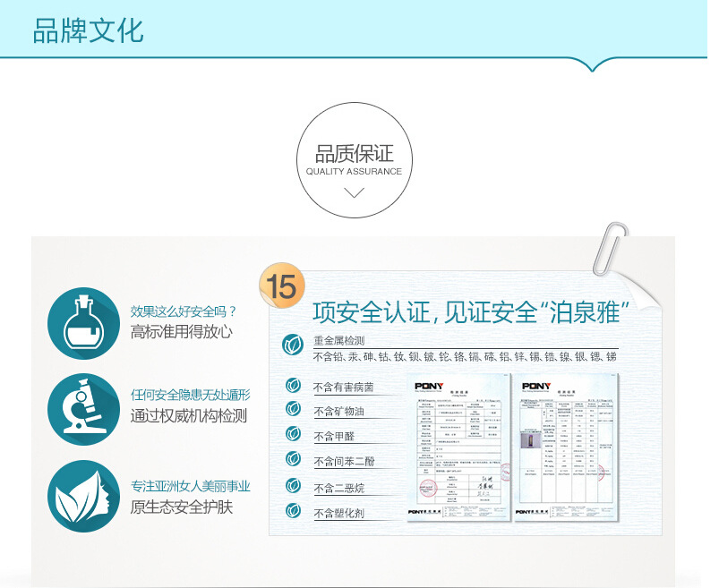Open the left PONY test report thumbnail
Image resolution: width=719 pixels, height=588 pixels.
tap(458, 447)
